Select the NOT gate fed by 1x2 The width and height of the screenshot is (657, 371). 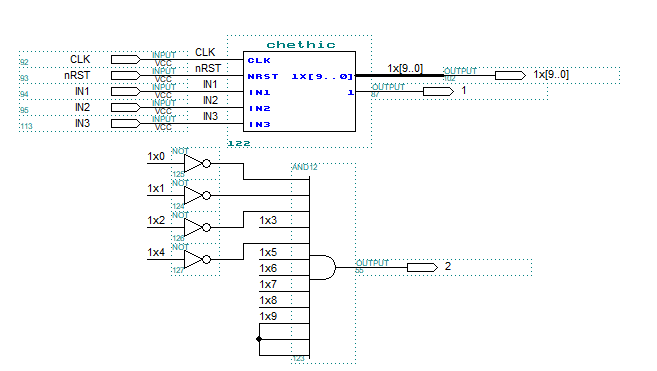(197, 227)
